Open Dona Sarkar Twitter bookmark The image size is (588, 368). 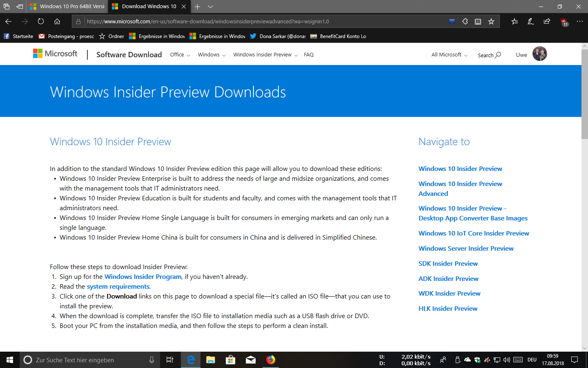[278, 36]
